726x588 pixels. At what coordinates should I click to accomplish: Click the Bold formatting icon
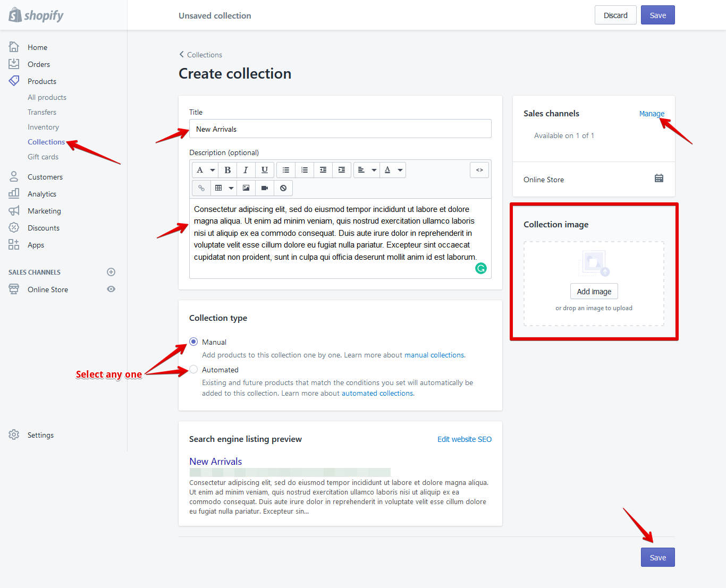click(x=227, y=170)
